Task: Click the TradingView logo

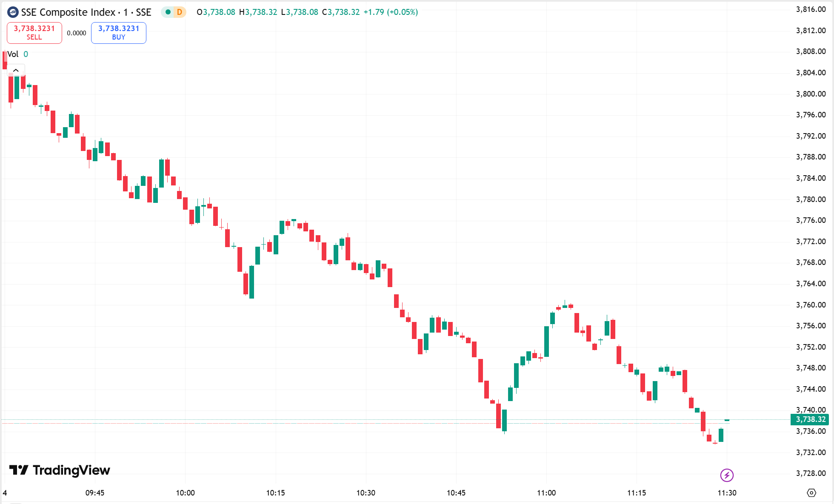Action: tap(60, 470)
